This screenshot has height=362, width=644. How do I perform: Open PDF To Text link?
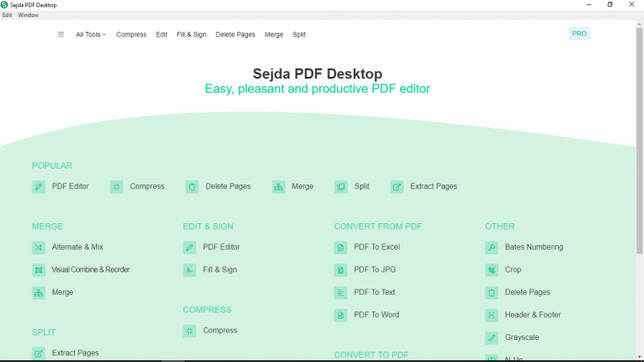(374, 292)
